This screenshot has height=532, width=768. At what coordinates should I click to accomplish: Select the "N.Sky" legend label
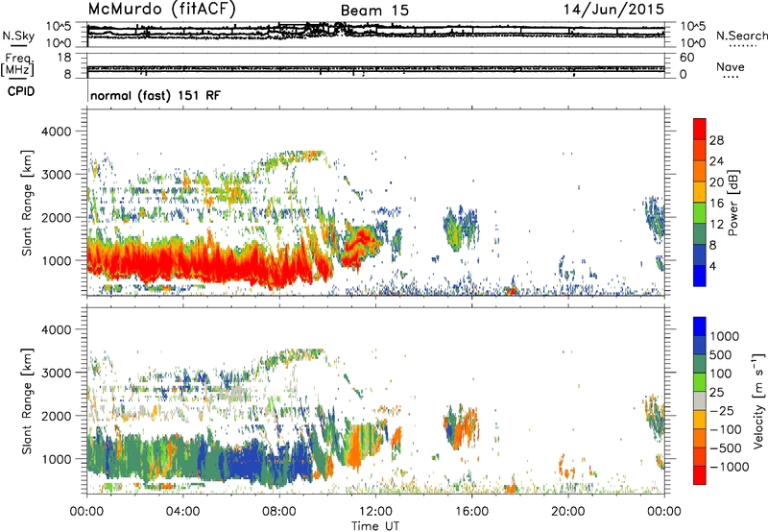(x=18, y=36)
